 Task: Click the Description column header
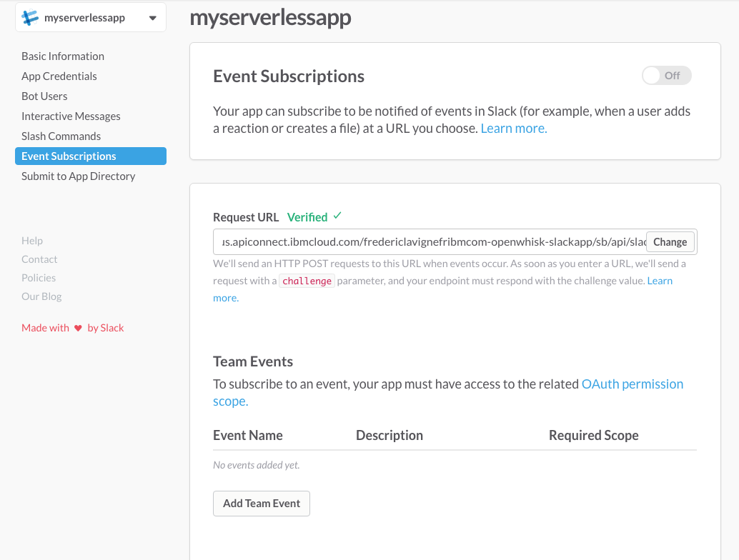390,435
